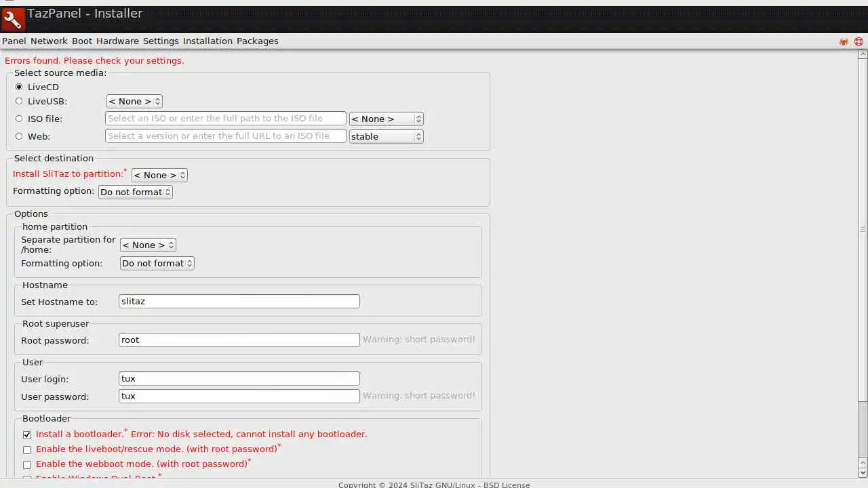Click the Root password field
Image resolution: width=868 pixels, height=488 pixels.
239,340
